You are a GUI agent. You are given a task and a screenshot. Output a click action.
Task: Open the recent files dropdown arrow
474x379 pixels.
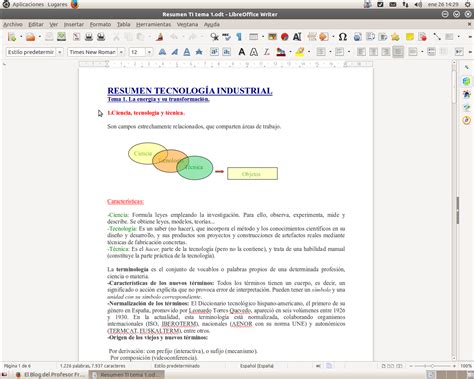pyautogui.click(x=39, y=37)
